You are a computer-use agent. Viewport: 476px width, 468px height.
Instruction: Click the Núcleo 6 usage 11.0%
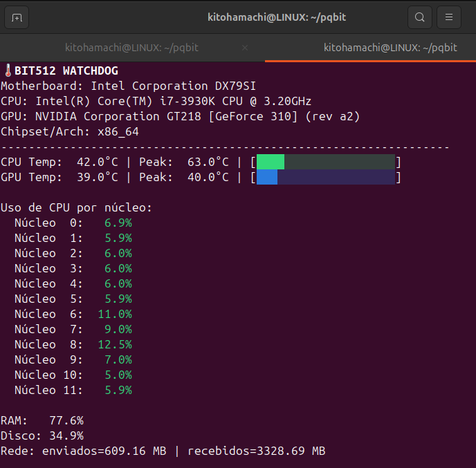(x=115, y=315)
